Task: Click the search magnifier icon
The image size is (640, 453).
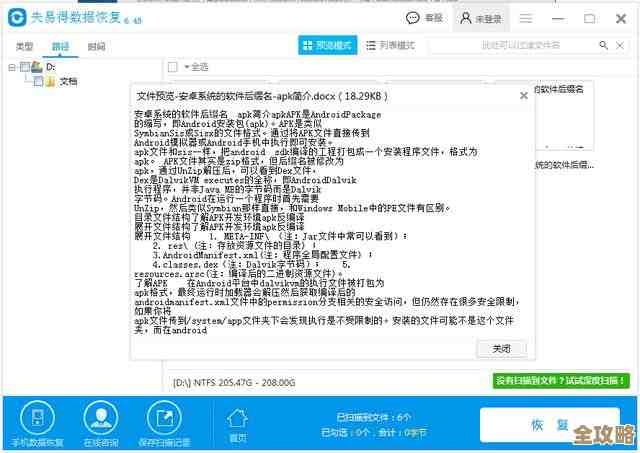Action: click(603, 45)
